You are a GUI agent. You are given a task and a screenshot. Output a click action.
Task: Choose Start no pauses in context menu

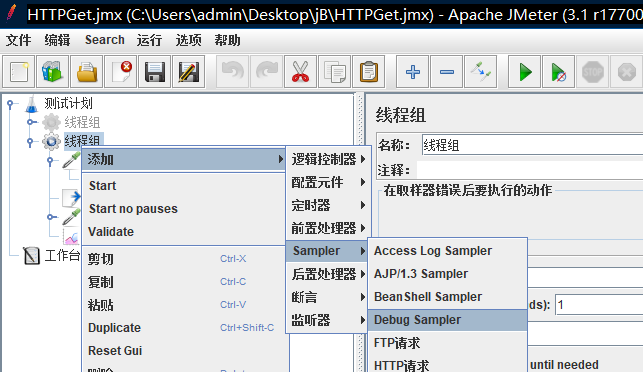click(x=184, y=208)
